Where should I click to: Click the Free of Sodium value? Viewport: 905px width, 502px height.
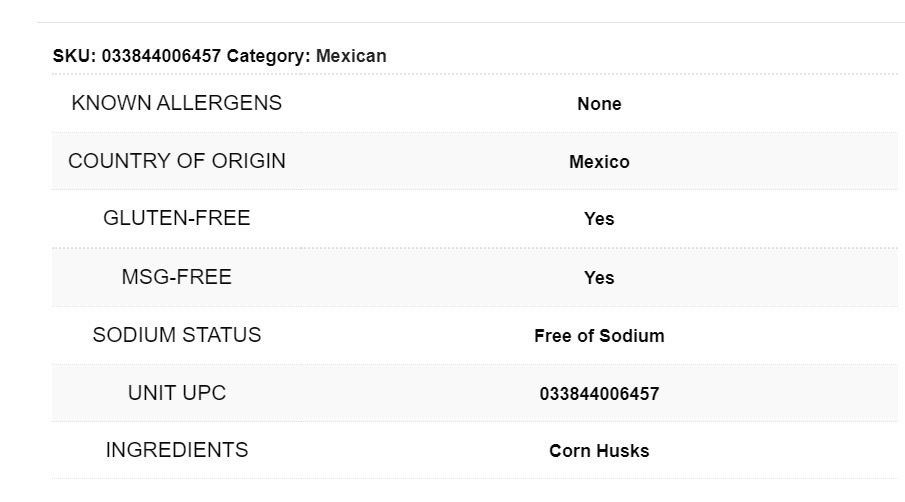point(599,336)
